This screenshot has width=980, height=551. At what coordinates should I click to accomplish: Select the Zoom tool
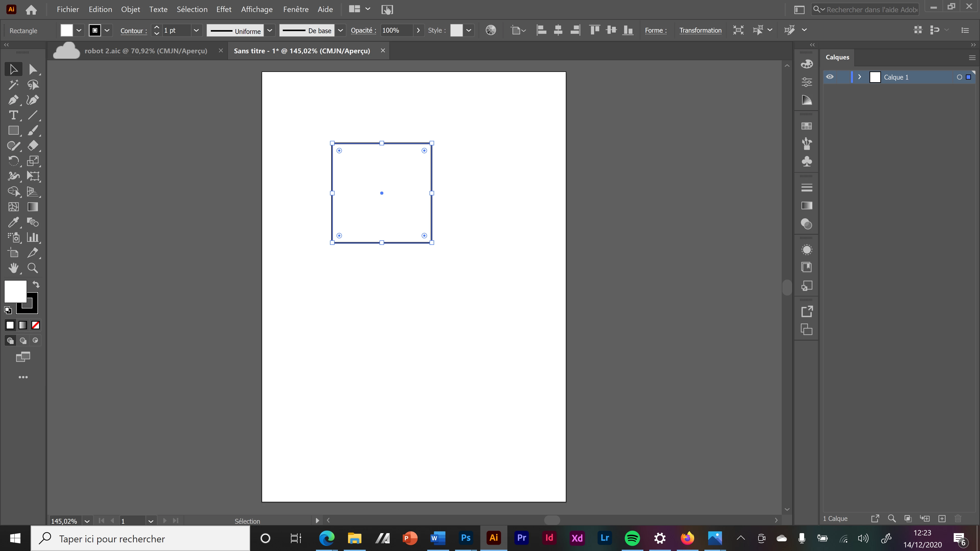pos(33,268)
